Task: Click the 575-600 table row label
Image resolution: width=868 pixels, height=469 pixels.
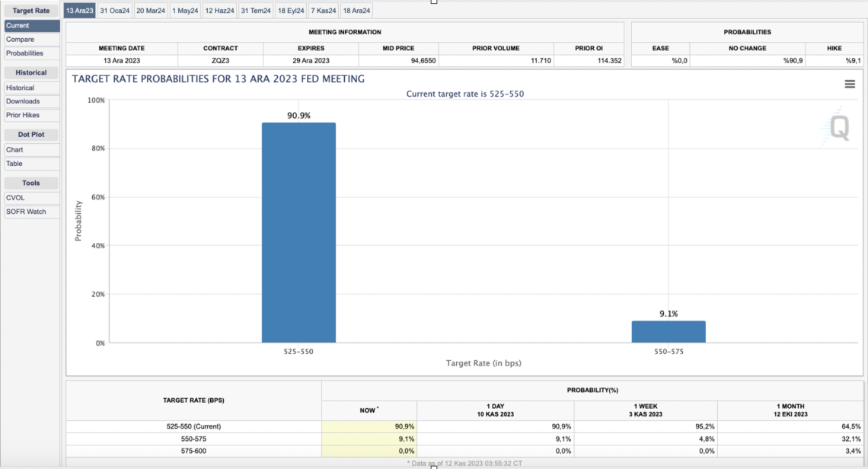Action: coord(193,451)
